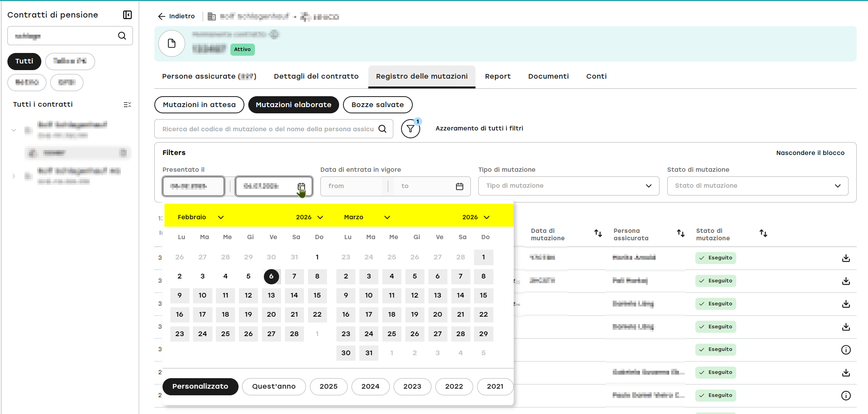Download the second Eseguito row document

pos(846,281)
